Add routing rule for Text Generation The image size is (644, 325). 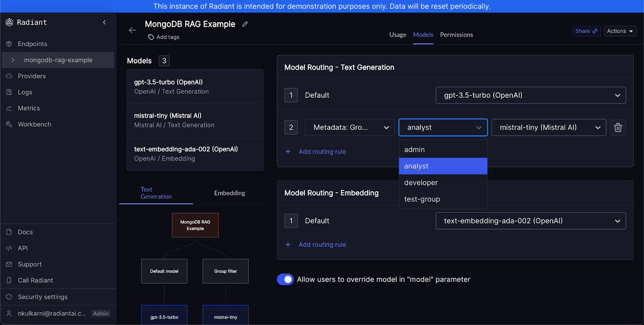pos(322,152)
